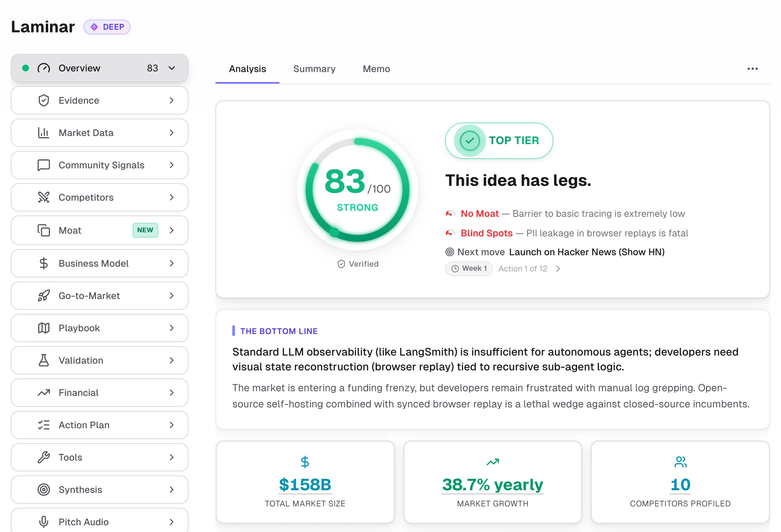Click the Pitch Audio microphone icon
781x532 pixels.
click(x=44, y=522)
